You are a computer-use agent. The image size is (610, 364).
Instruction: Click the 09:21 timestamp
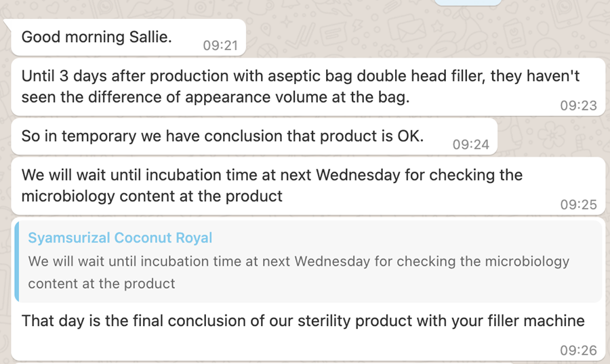[x=220, y=45]
